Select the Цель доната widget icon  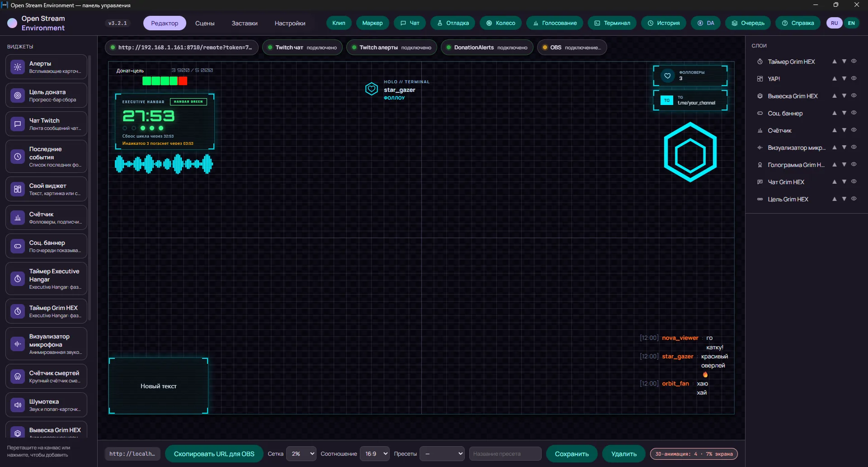click(18, 95)
